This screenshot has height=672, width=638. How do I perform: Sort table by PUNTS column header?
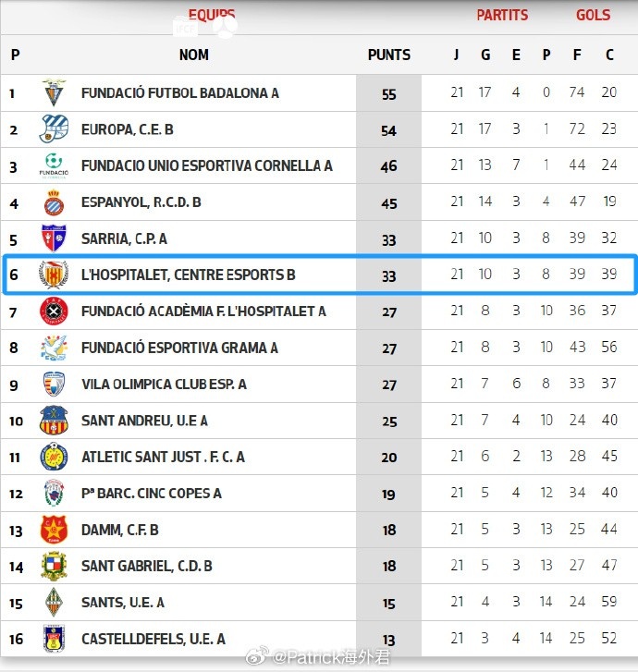click(x=388, y=55)
